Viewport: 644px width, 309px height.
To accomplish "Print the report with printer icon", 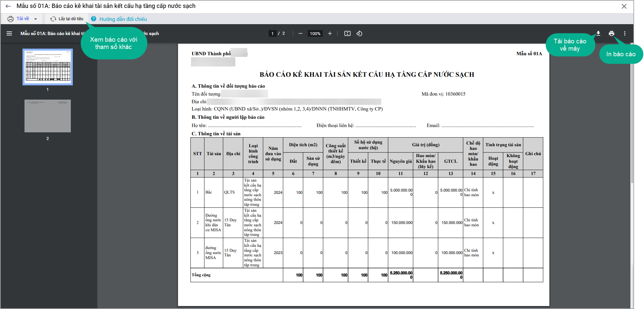I will click(x=612, y=33).
